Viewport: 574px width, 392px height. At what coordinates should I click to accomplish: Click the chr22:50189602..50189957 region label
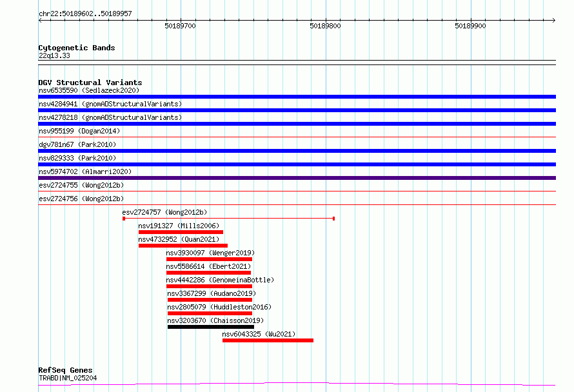[x=85, y=14]
